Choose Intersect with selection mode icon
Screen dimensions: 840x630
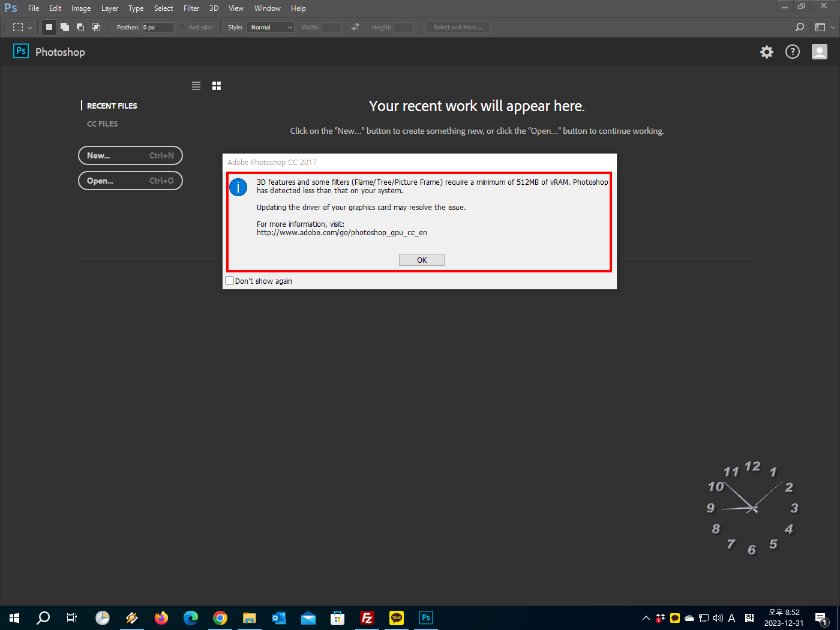96,27
